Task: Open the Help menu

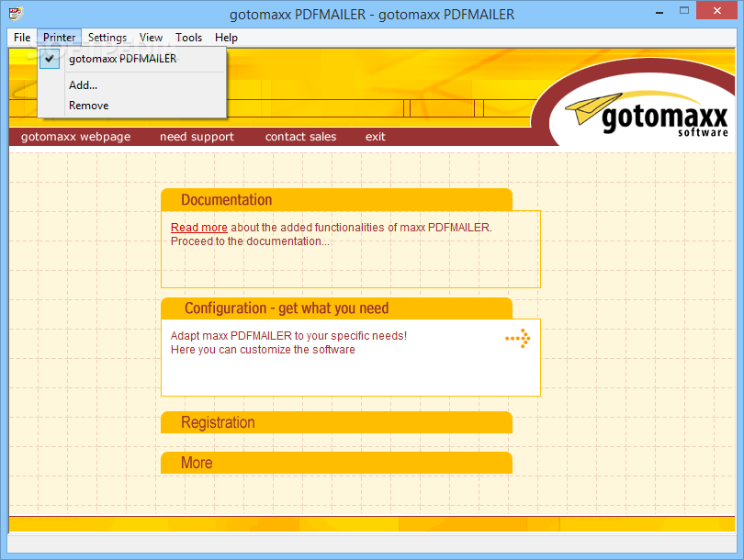Action: pyautogui.click(x=226, y=38)
